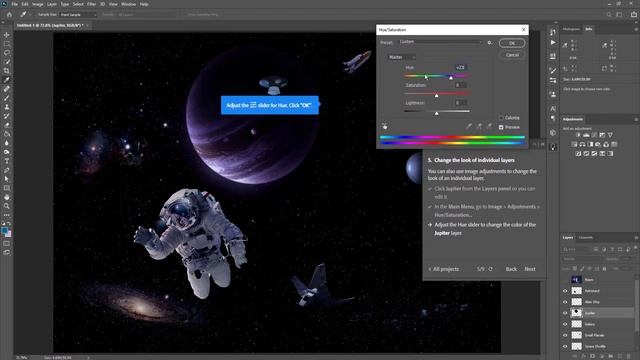The width and height of the screenshot is (640, 360).
Task: Open the Info panel options menu
Action: (636, 29)
